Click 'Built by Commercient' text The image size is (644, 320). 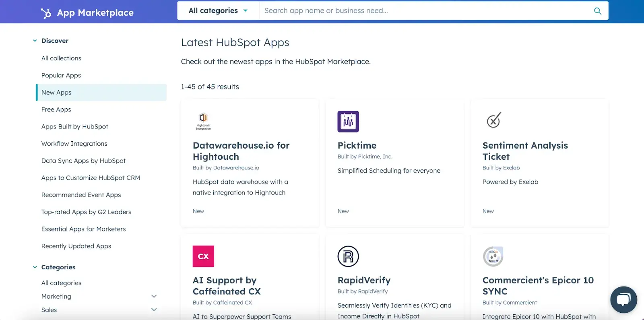[x=510, y=303]
